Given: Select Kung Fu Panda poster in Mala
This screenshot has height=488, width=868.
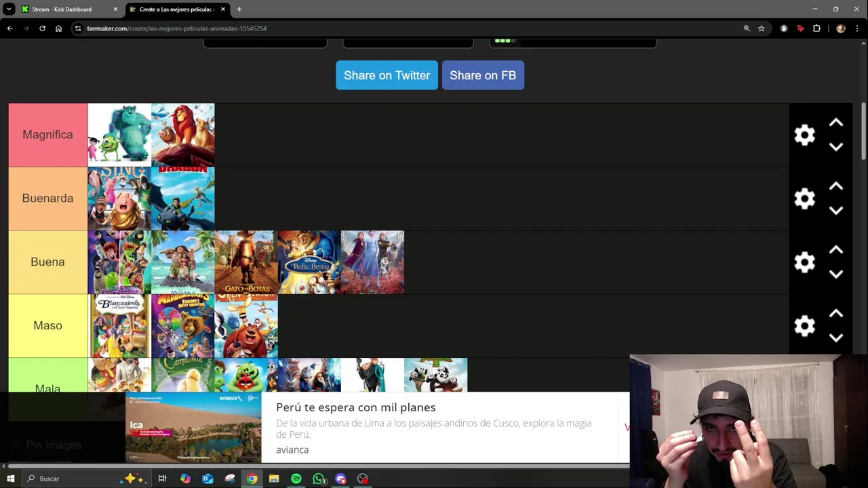Looking at the screenshot, I should coord(435,375).
